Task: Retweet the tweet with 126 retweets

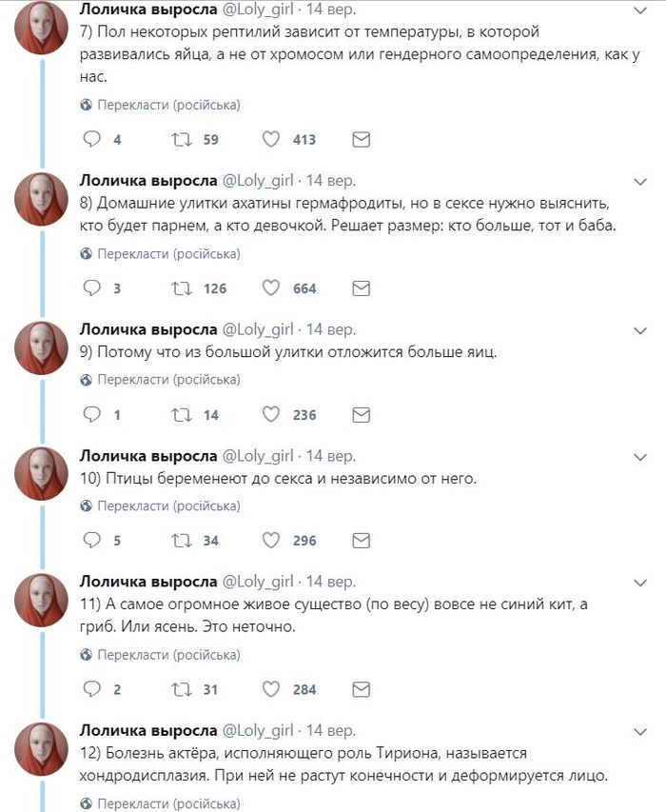Action: click(180, 287)
